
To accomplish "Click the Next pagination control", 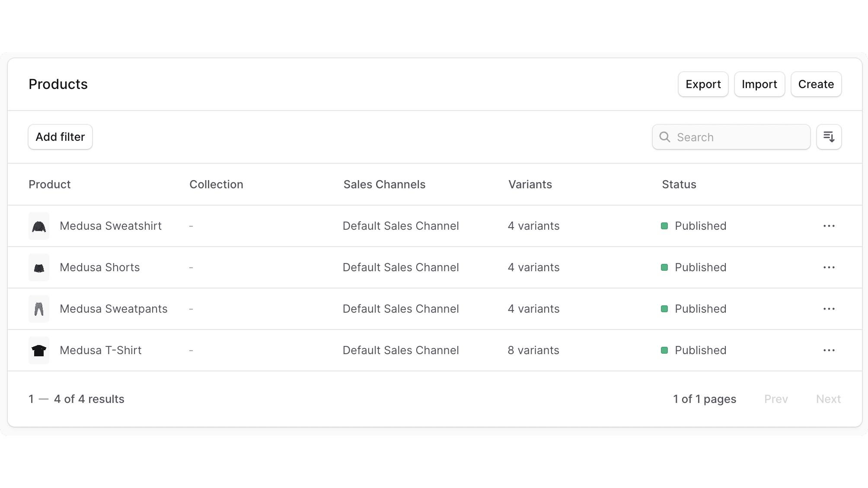I will 828,399.
